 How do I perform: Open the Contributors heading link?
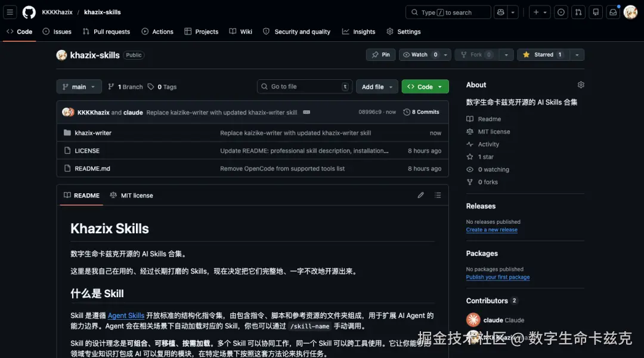tap(491, 301)
